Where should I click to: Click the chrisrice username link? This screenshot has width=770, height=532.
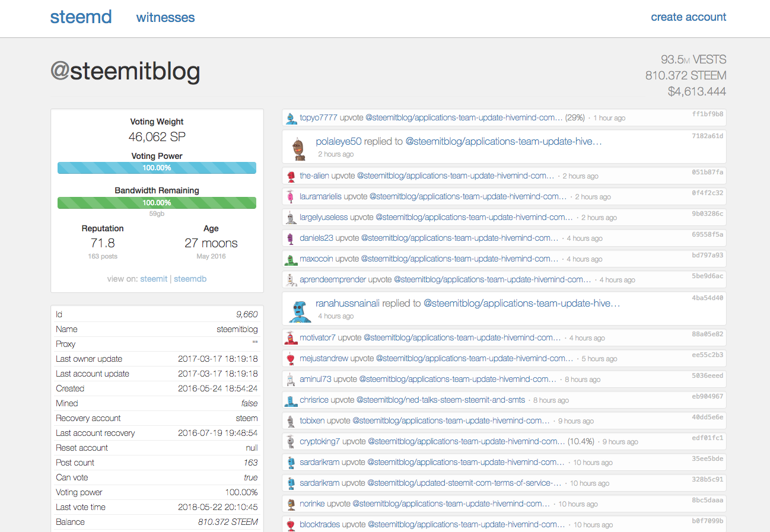point(315,400)
